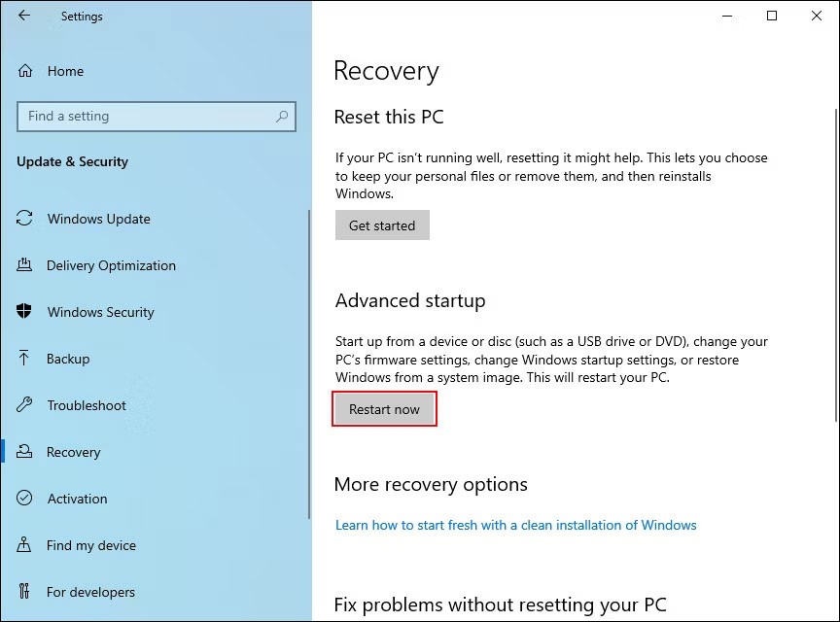Click the Windows Update sync icon
840x622 pixels.
[x=25, y=219]
